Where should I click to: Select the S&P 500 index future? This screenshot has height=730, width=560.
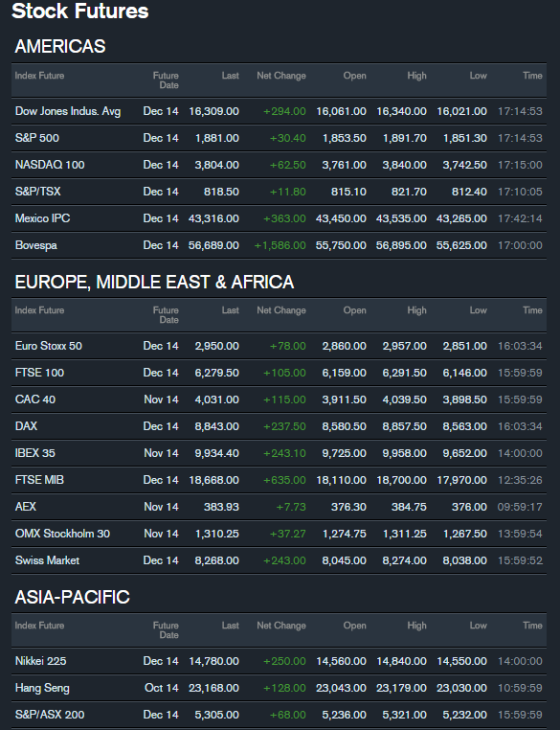[37, 138]
